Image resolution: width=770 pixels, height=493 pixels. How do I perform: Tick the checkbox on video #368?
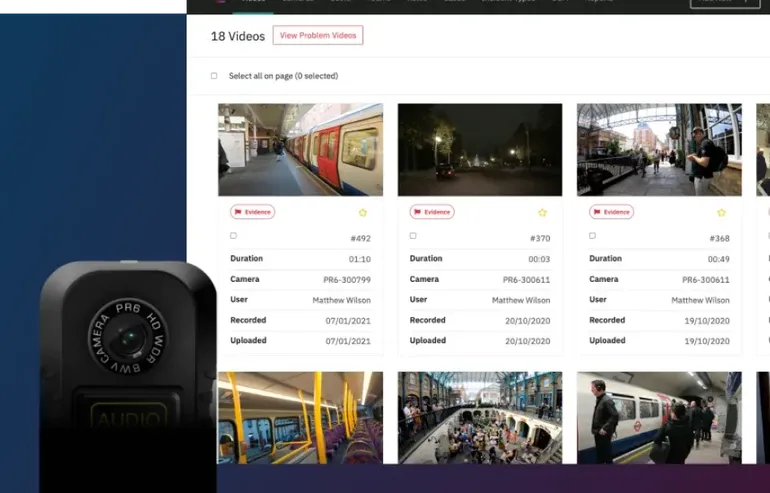592,236
